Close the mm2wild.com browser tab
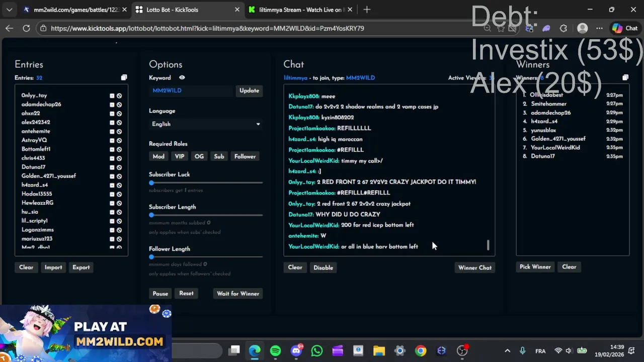This screenshot has height=362, width=644. pos(124,10)
